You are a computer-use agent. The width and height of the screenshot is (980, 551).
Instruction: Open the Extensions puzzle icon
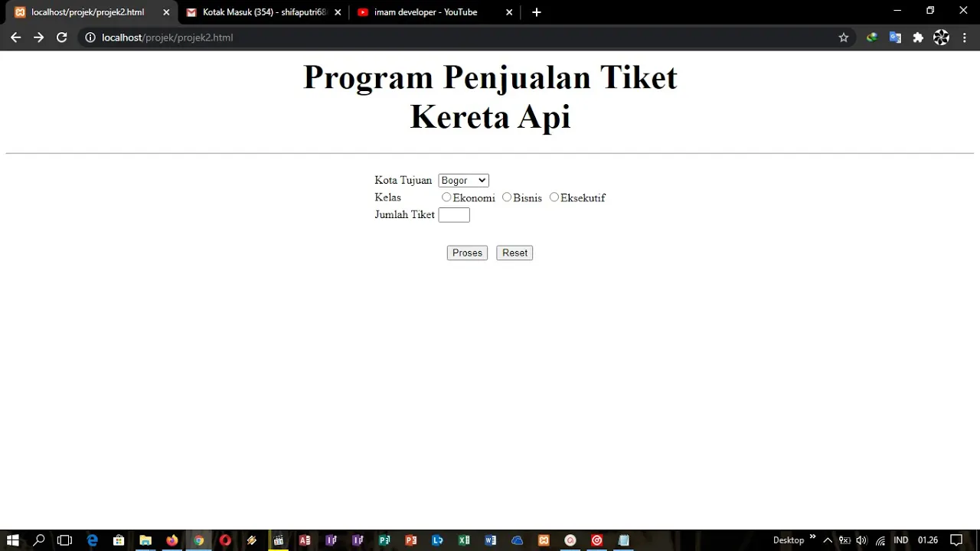[x=918, y=37]
